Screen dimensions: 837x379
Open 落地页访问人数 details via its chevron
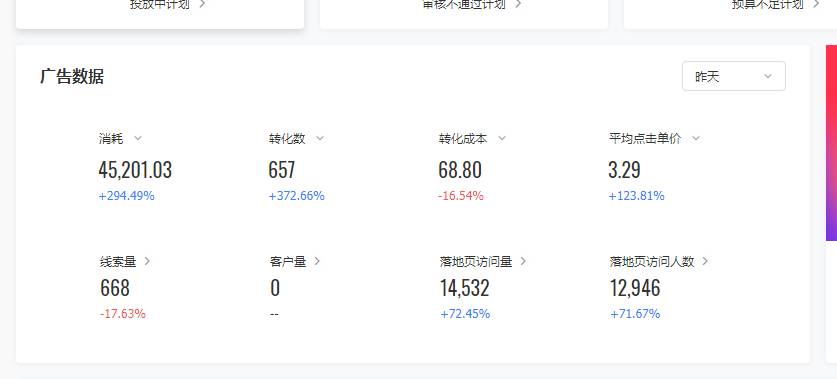(x=705, y=262)
